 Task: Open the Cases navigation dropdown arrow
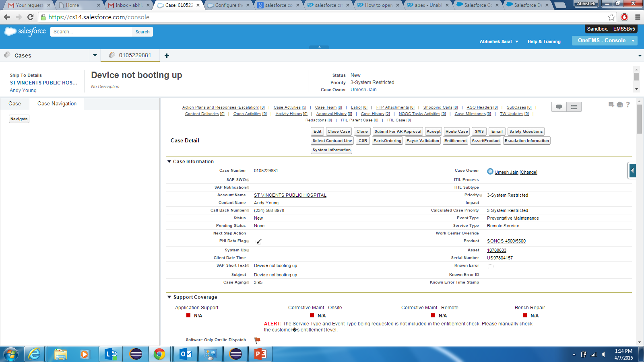95,56
